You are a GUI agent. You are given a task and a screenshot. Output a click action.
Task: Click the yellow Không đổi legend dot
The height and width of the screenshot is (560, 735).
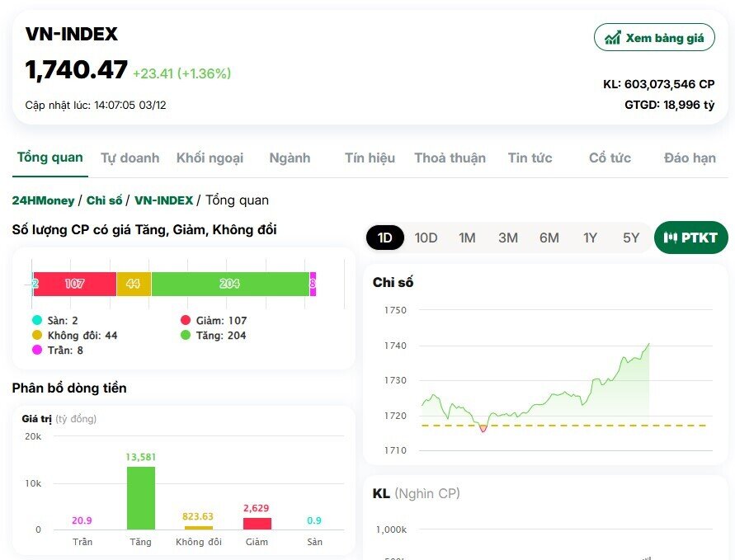[x=36, y=335]
